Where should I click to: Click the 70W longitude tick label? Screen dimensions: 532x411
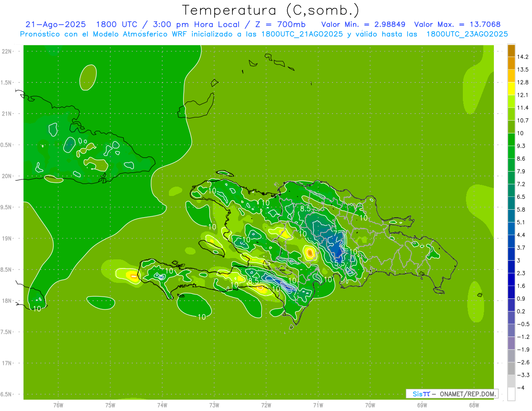click(x=370, y=405)
